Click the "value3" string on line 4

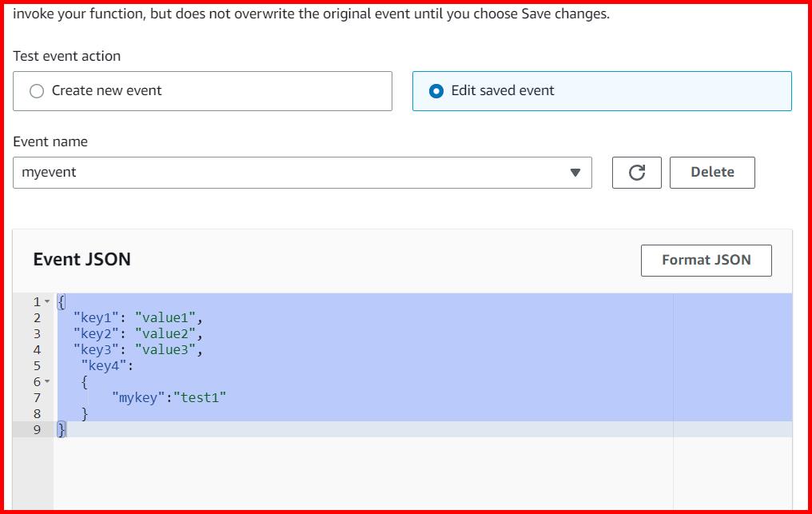[163, 349]
